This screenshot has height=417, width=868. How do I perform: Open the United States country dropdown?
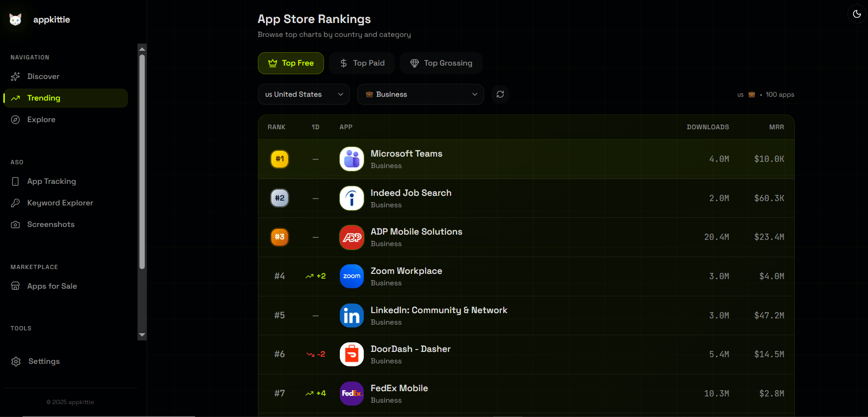pos(304,94)
